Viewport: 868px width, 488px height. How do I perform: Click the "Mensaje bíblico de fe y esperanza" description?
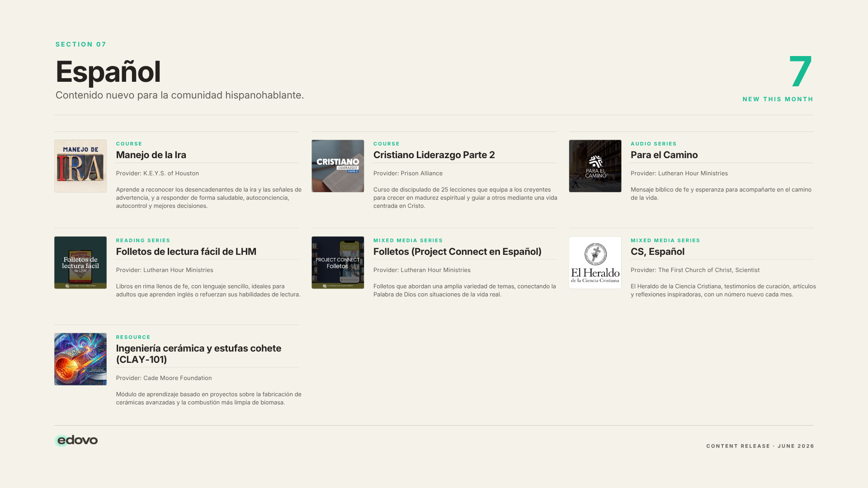[x=721, y=194]
